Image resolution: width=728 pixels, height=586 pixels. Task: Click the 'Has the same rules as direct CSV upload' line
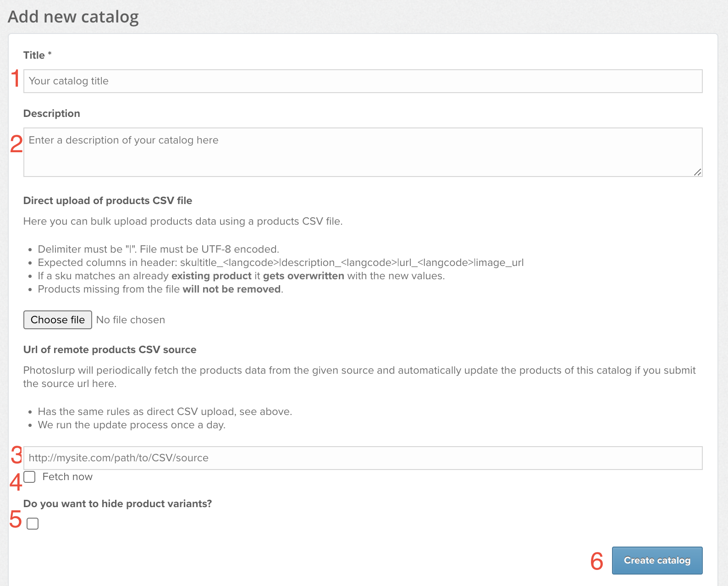(x=165, y=411)
